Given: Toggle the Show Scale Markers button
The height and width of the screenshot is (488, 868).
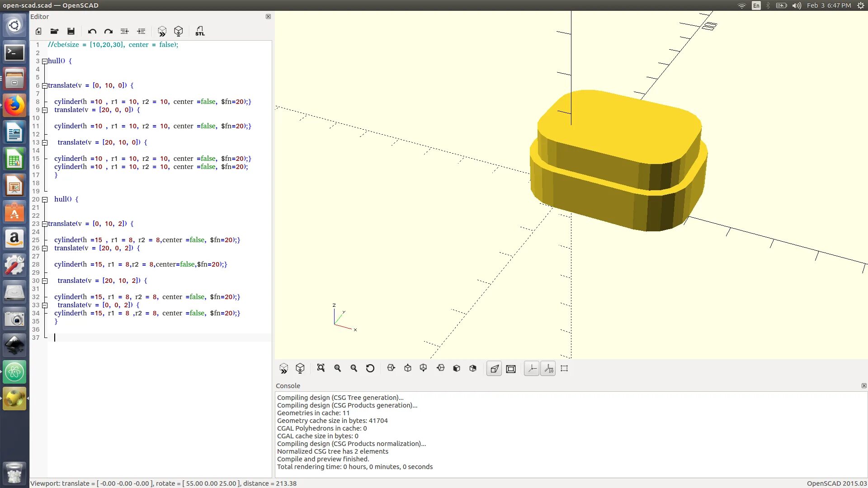Looking at the screenshot, I should [x=548, y=369].
